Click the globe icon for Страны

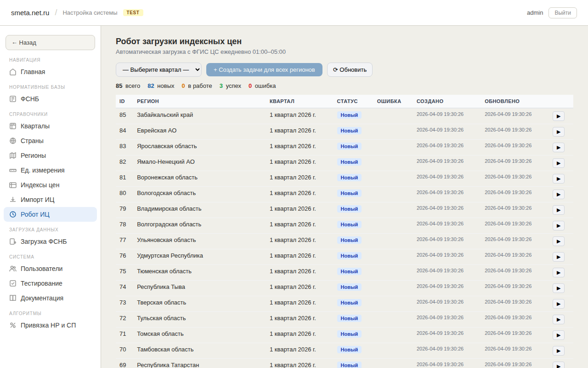pyautogui.click(x=13, y=141)
